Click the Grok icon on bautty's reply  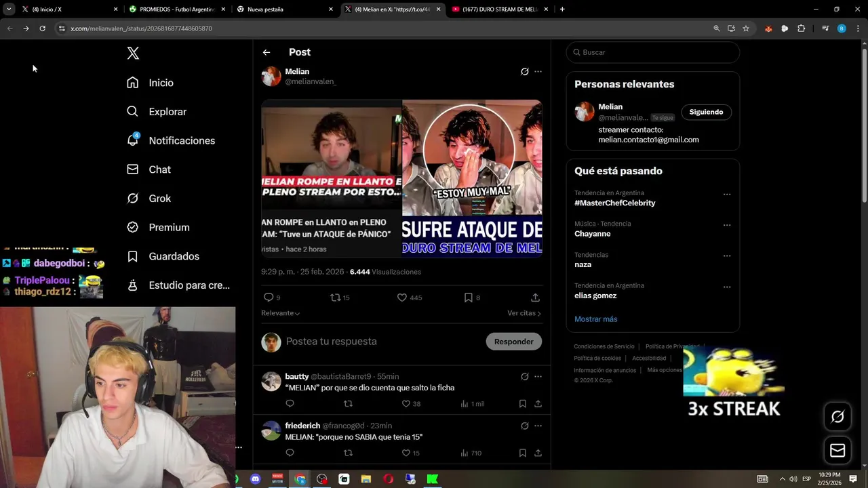pos(525,377)
